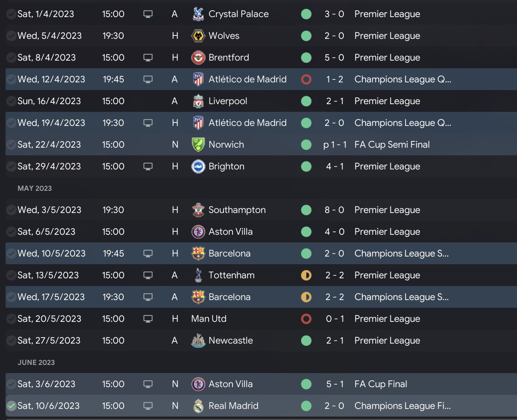Click the Brentford crest icon

pos(198,58)
